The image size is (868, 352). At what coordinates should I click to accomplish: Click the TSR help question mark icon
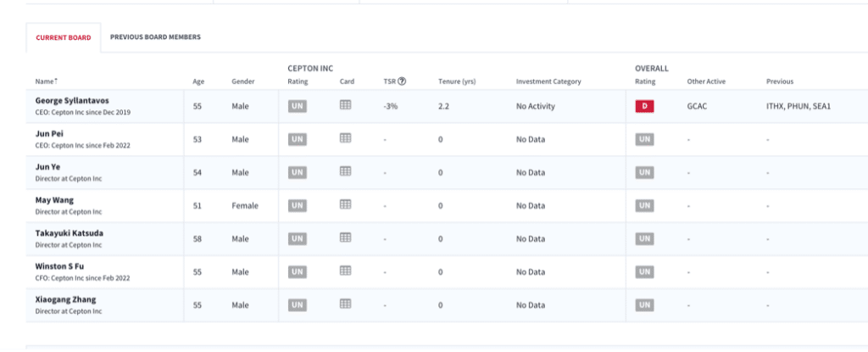pyautogui.click(x=402, y=81)
